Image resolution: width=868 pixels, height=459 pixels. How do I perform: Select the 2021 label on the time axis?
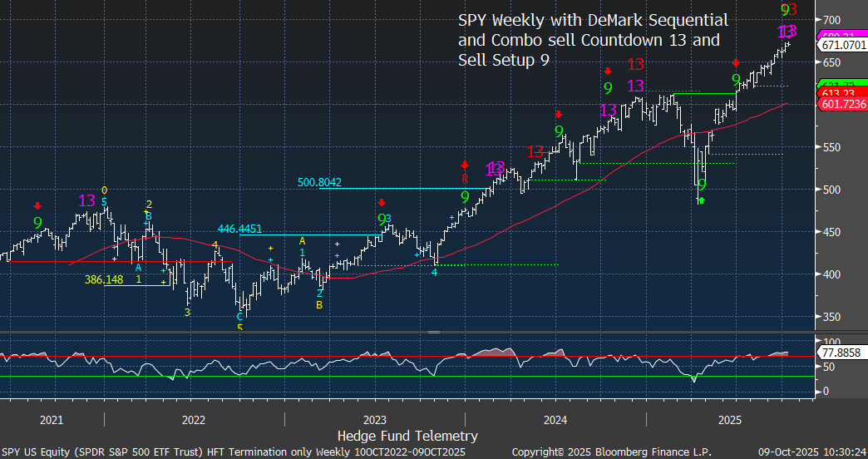pyautogui.click(x=52, y=421)
